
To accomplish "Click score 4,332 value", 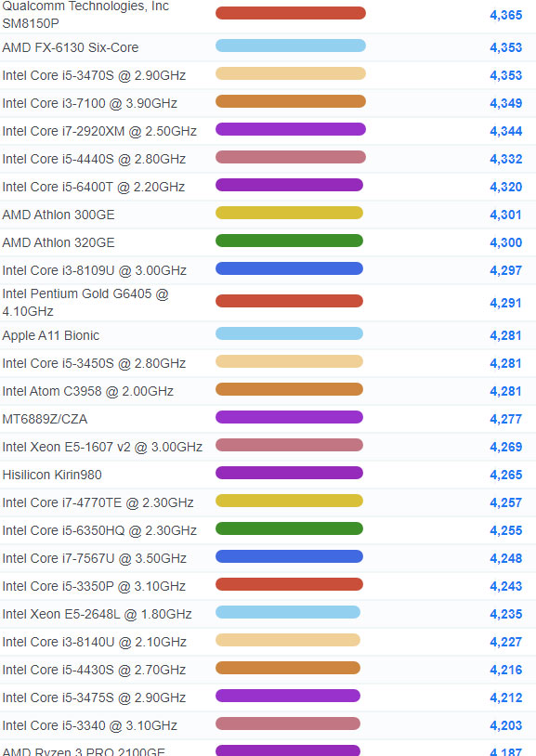I will 506,159.
